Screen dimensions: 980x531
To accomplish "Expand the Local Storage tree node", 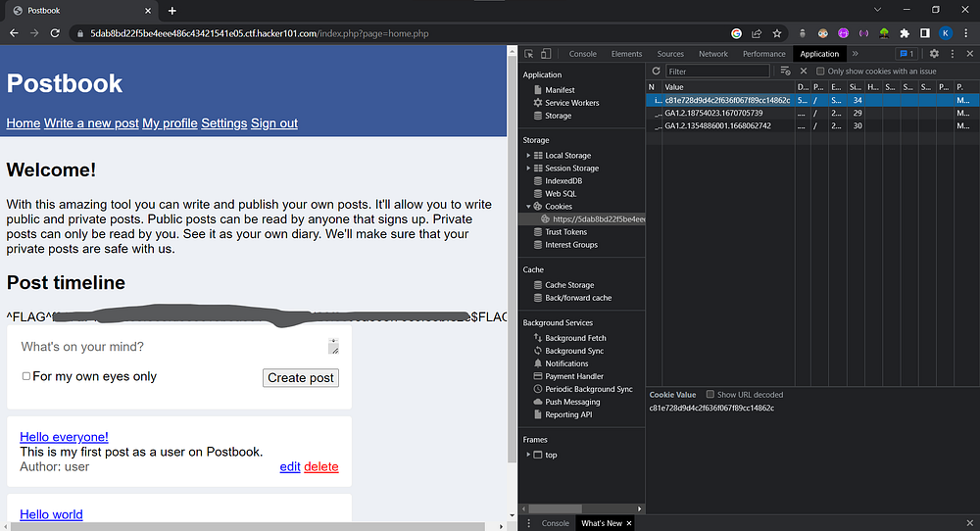I will (x=528, y=156).
